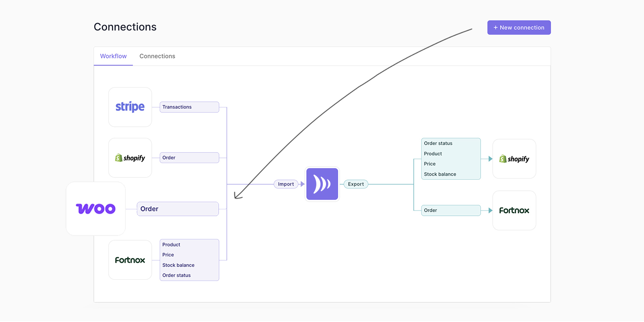Click the Import label pill
The height and width of the screenshot is (322, 644).
pyautogui.click(x=286, y=184)
